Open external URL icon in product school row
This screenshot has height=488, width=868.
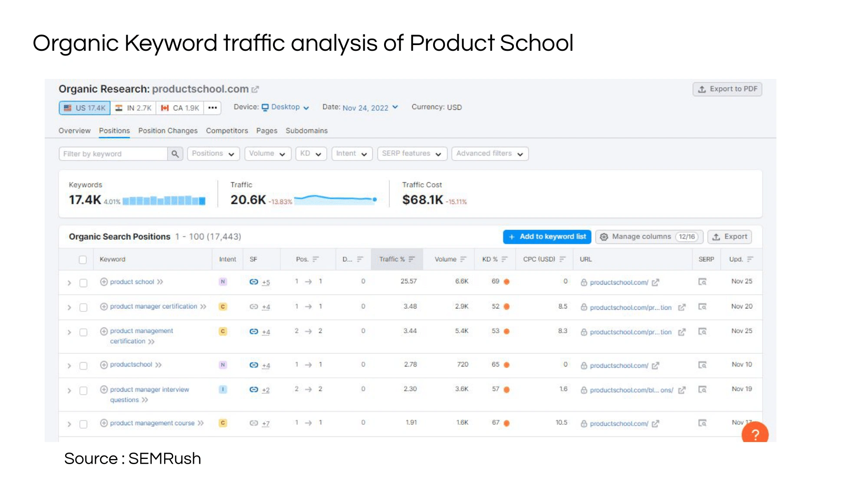[655, 282]
